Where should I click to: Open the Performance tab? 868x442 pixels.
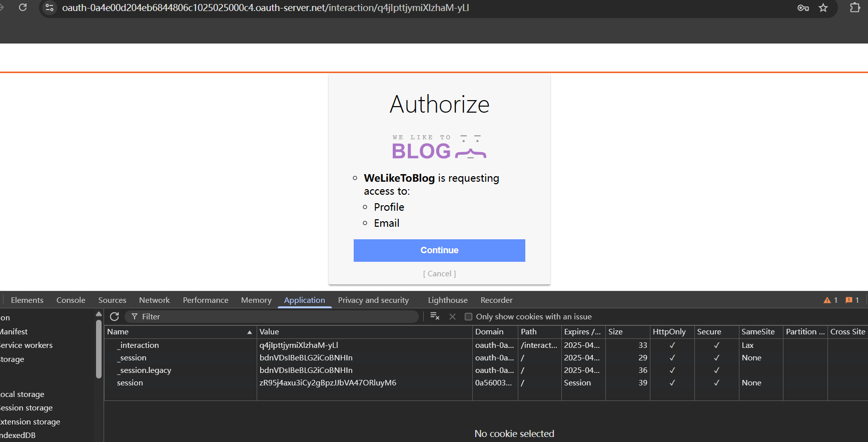click(206, 300)
